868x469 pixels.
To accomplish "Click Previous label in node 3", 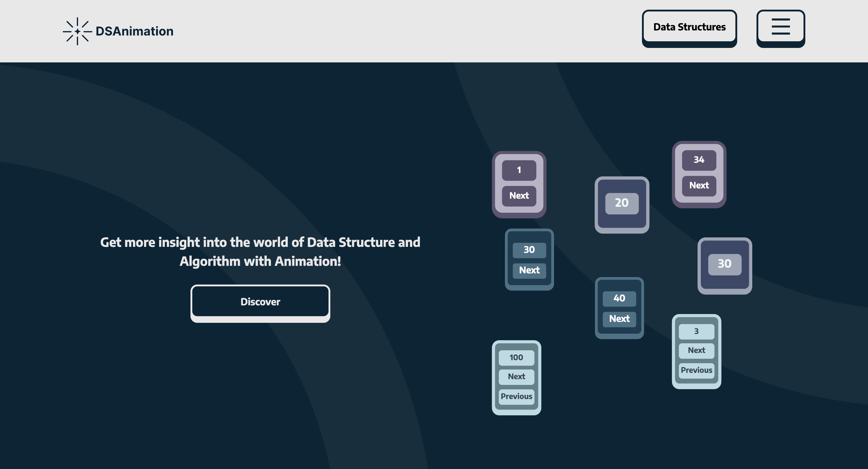I will 696,370.
